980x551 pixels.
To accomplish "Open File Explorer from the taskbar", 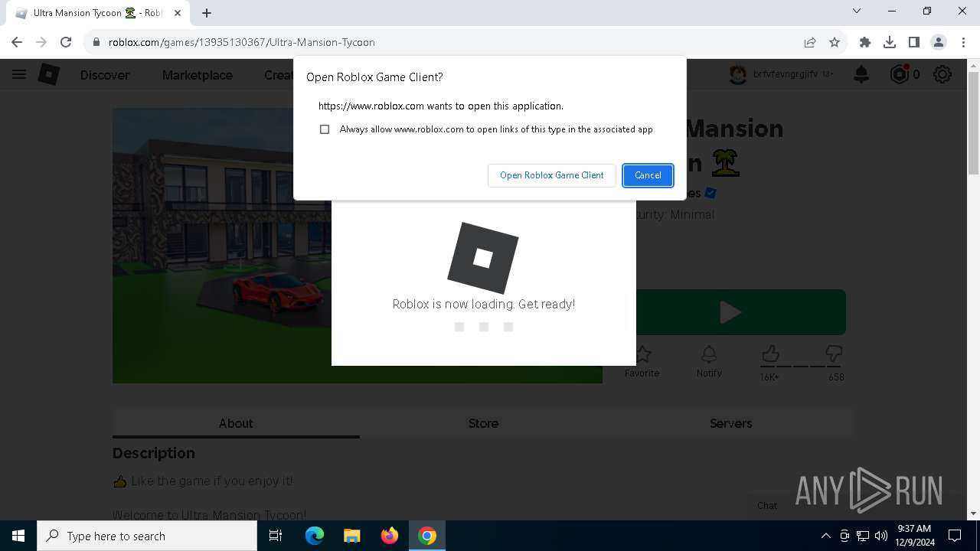I will pos(351,536).
